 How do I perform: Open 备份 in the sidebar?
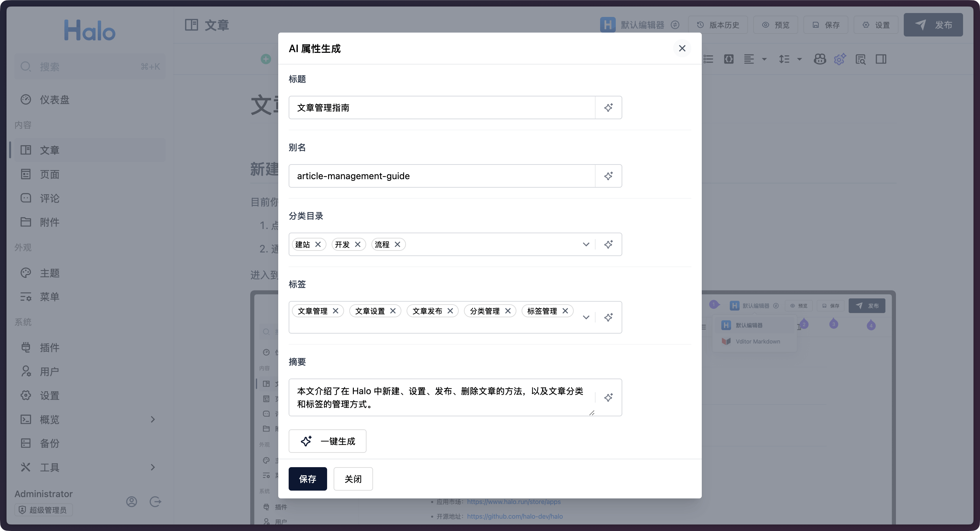click(x=89, y=443)
